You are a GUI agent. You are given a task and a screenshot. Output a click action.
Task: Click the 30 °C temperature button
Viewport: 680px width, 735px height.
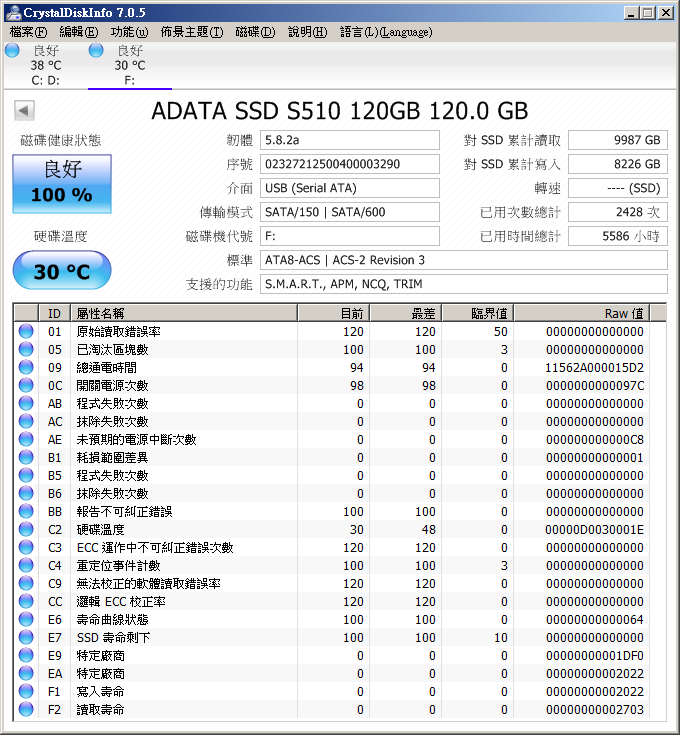tap(62, 270)
